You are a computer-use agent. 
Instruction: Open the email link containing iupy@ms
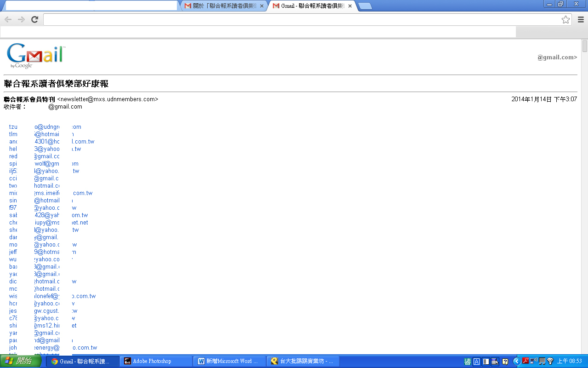pos(48,223)
